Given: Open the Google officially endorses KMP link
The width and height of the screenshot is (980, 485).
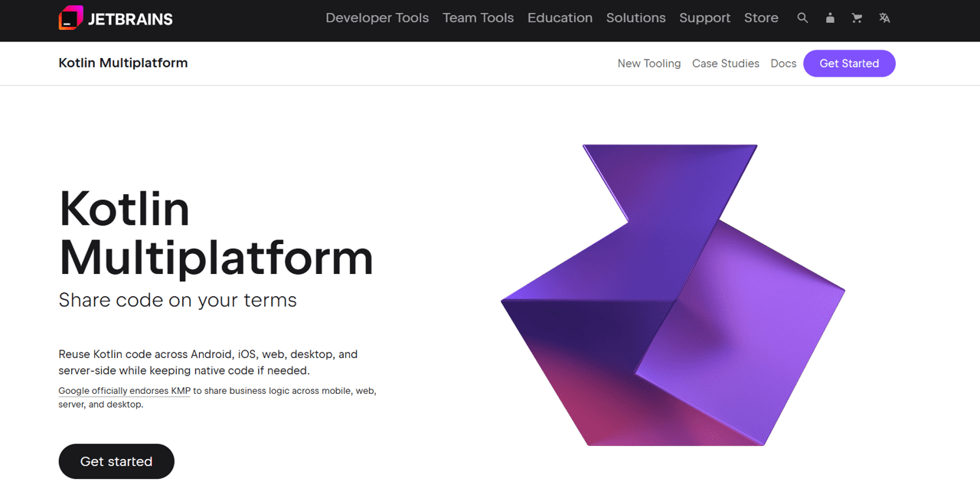Looking at the screenshot, I should 123,390.
